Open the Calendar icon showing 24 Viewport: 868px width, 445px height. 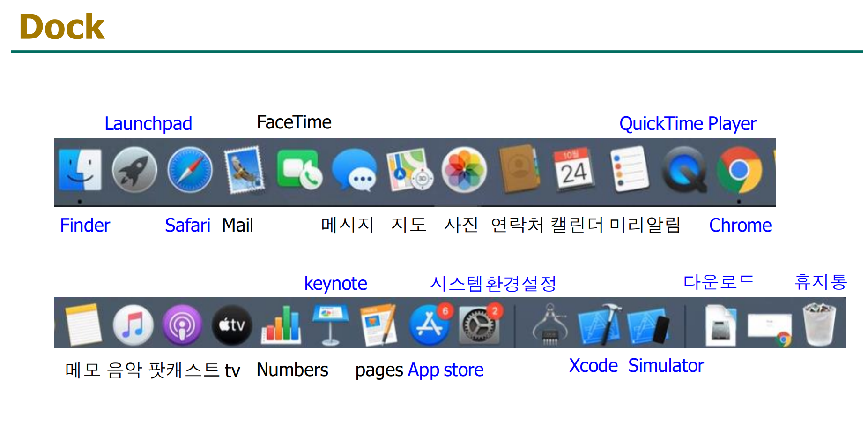click(x=574, y=170)
